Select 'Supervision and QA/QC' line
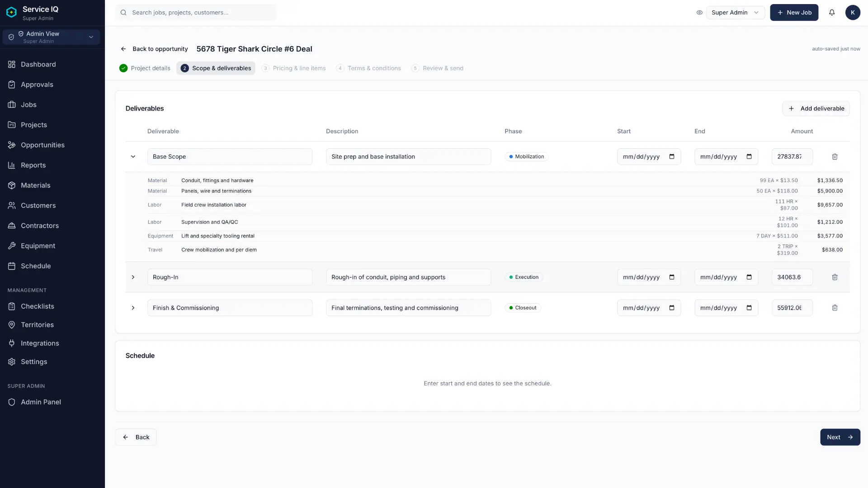 click(210, 222)
